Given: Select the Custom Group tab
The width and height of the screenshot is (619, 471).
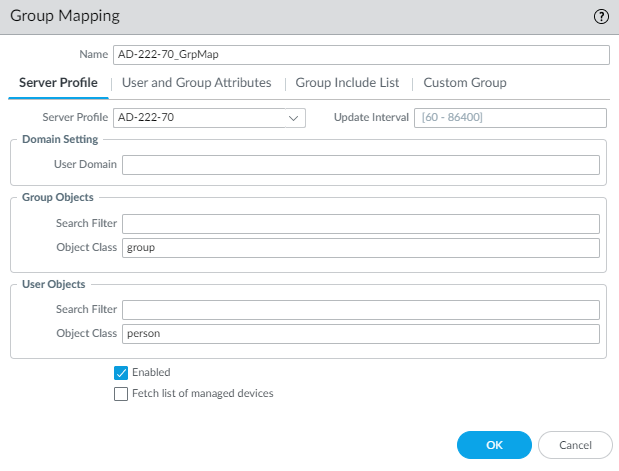Looking at the screenshot, I should [x=465, y=83].
